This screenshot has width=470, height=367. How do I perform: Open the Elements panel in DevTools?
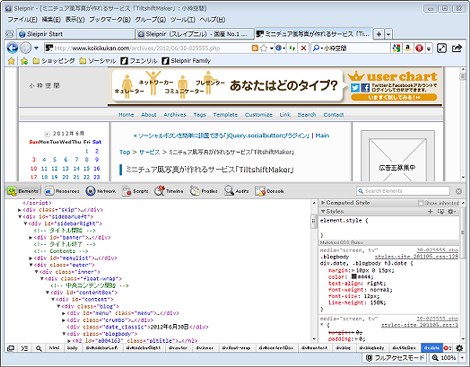(23, 191)
